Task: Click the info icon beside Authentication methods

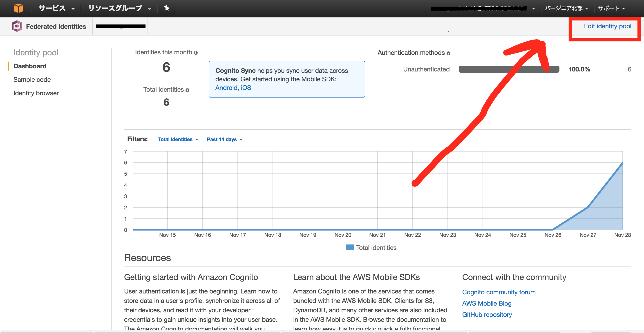Action: point(449,53)
